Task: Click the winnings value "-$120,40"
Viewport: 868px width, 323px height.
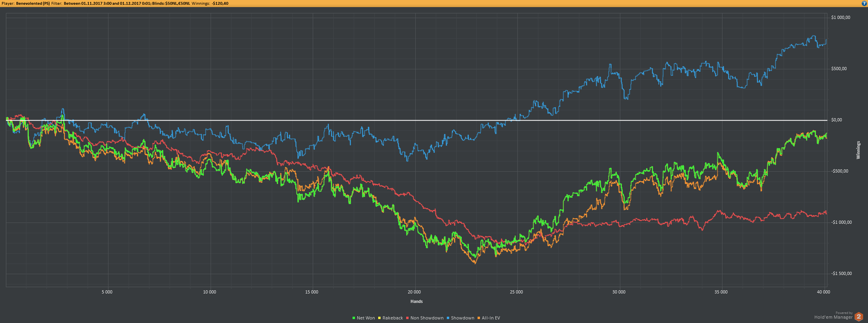Action: click(220, 3)
